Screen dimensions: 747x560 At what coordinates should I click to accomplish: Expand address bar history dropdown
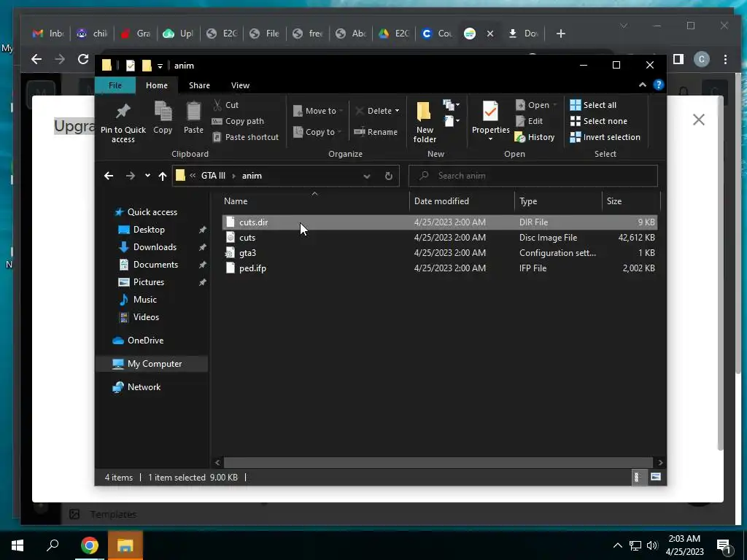[367, 176]
